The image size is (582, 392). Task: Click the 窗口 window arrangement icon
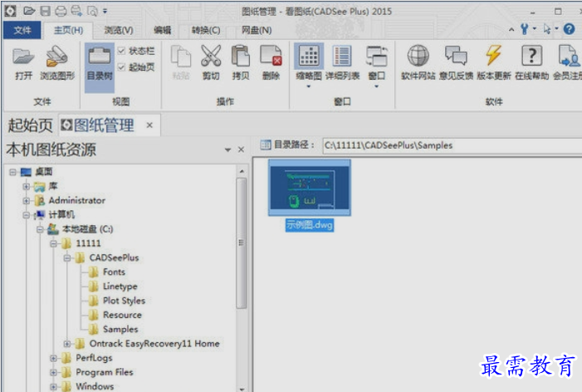[x=376, y=56]
